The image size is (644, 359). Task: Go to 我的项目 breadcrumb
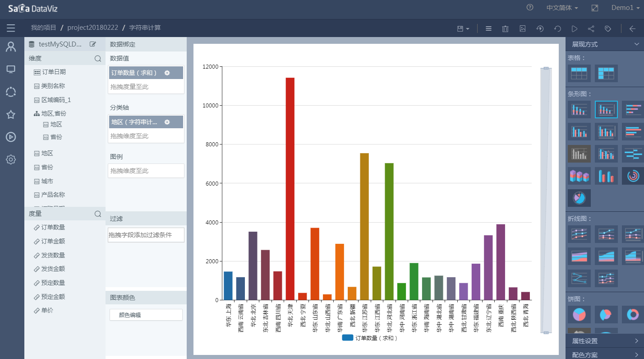pyautogui.click(x=44, y=28)
